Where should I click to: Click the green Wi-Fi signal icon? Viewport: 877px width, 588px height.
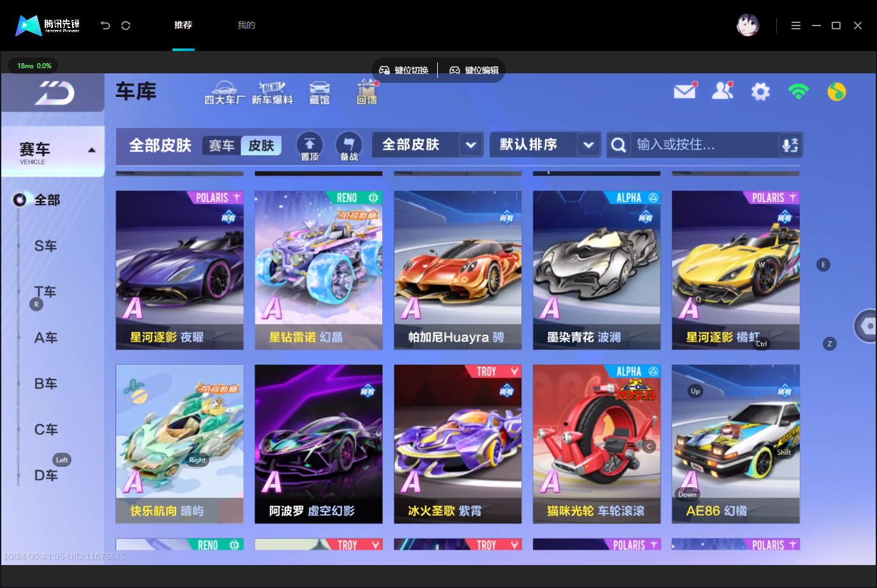click(798, 92)
